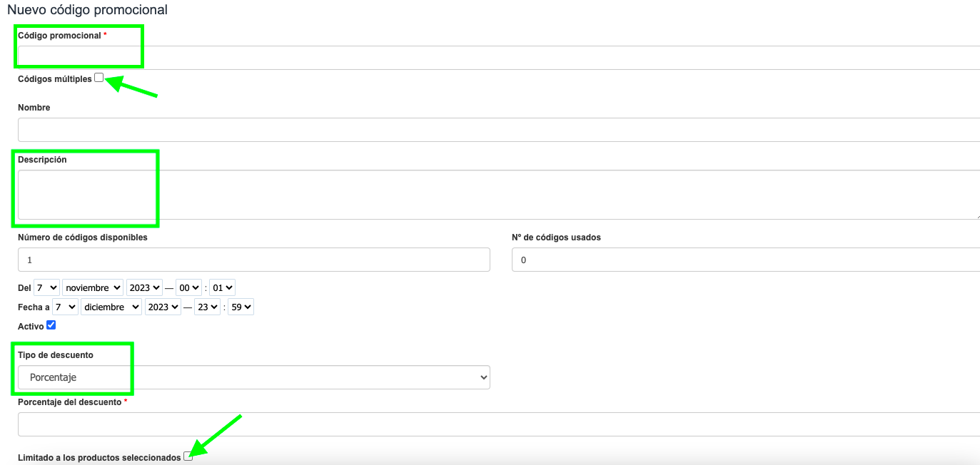
Task: Click the Código promocional text field
Action: [x=498, y=58]
